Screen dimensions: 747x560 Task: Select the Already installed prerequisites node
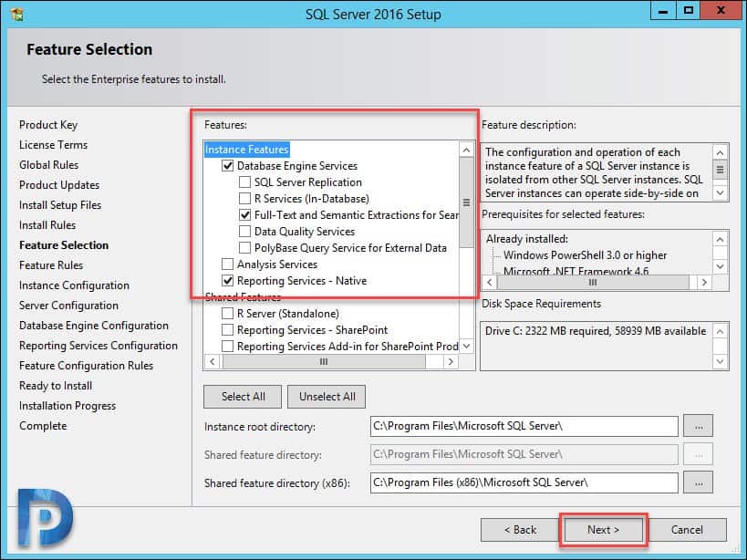527,239
